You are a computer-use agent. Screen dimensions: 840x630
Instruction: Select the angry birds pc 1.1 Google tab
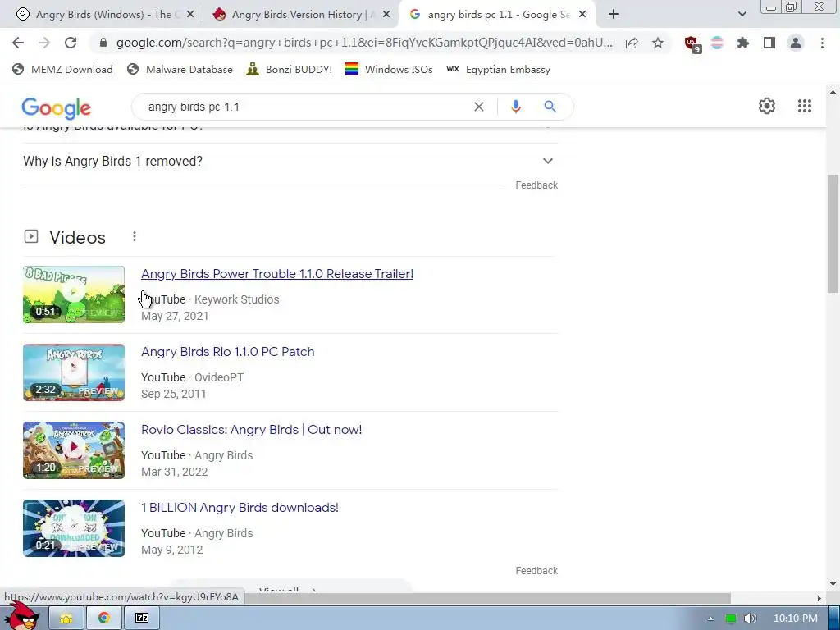(x=498, y=15)
